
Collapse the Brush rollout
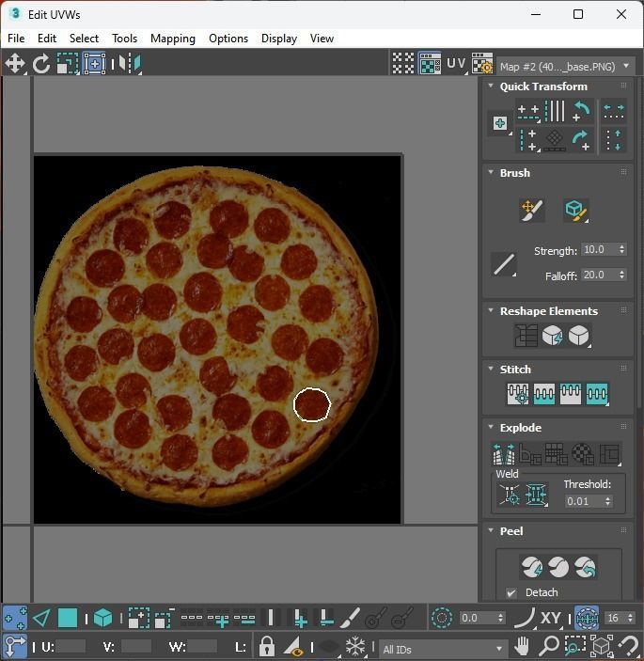(x=491, y=172)
